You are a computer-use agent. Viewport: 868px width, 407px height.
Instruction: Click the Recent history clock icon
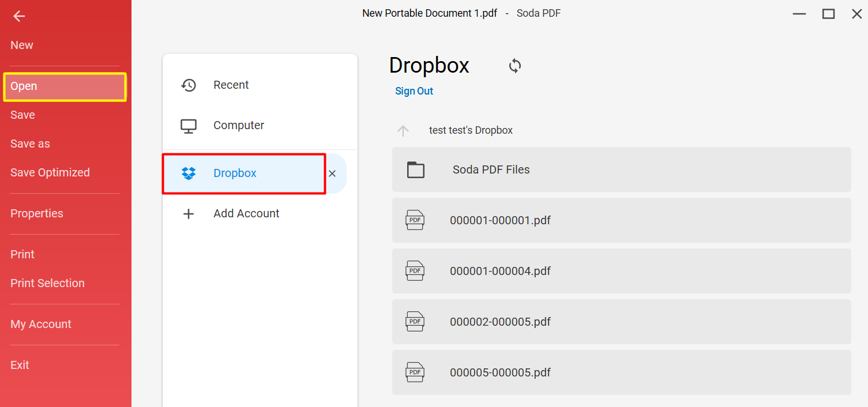(x=189, y=85)
